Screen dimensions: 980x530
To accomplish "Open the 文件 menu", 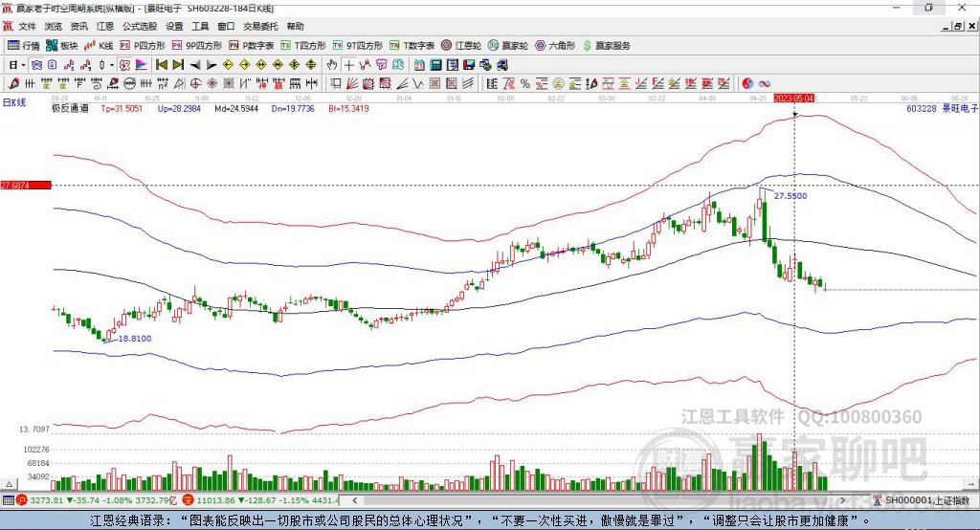I will tap(27, 26).
